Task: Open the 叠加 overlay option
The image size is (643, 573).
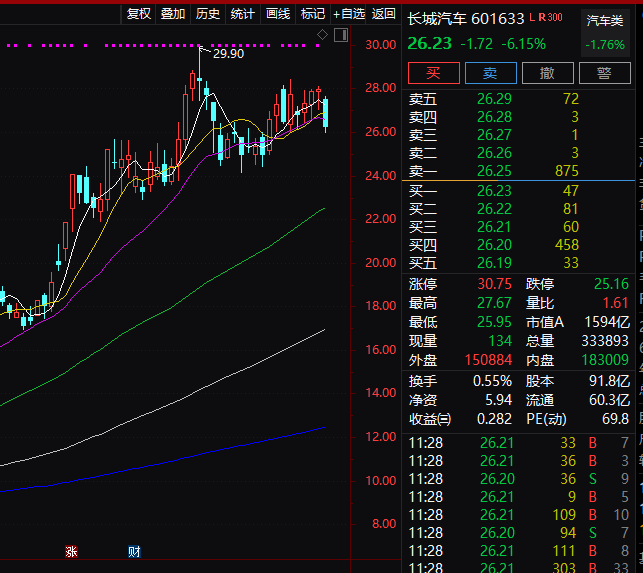Action: tap(173, 14)
